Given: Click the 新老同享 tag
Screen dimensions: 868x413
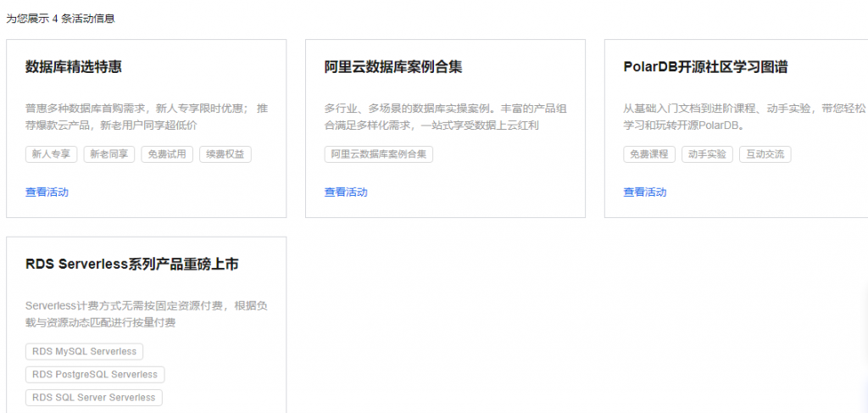Looking at the screenshot, I should tap(109, 154).
